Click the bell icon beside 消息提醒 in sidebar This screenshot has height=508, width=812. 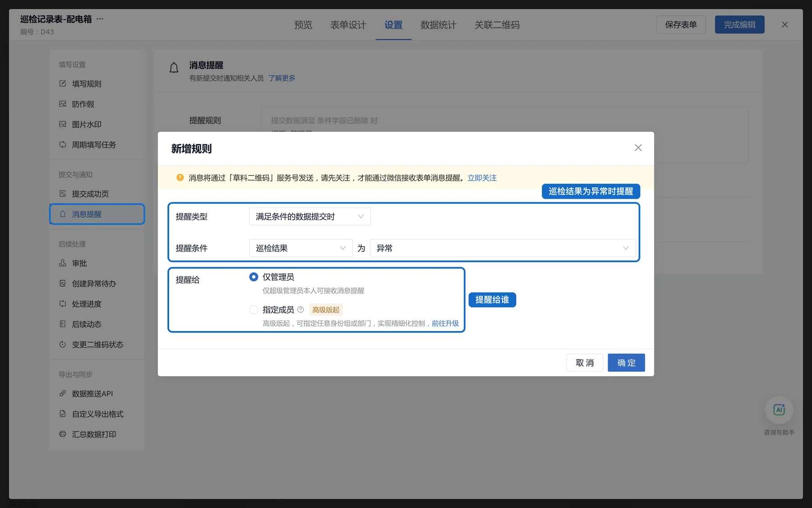click(63, 214)
